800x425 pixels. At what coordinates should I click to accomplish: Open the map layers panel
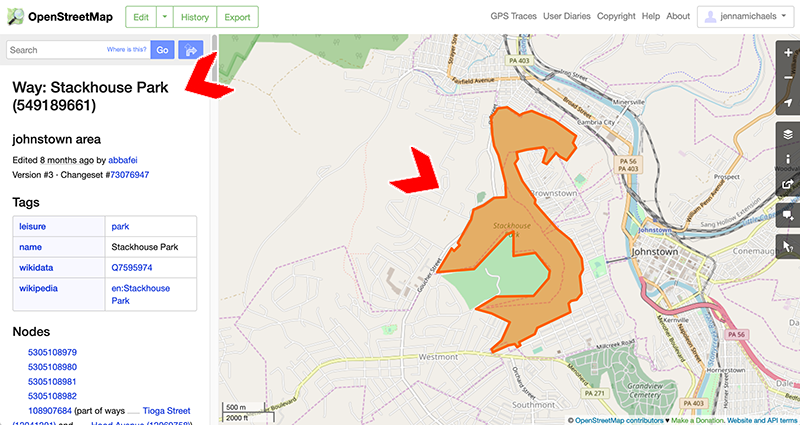click(789, 135)
